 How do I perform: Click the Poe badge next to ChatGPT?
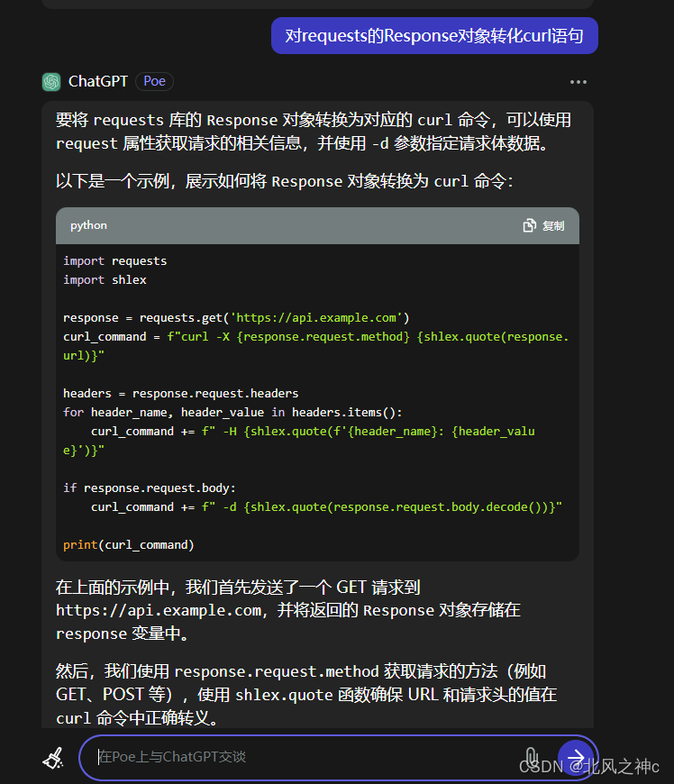click(154, 81)
